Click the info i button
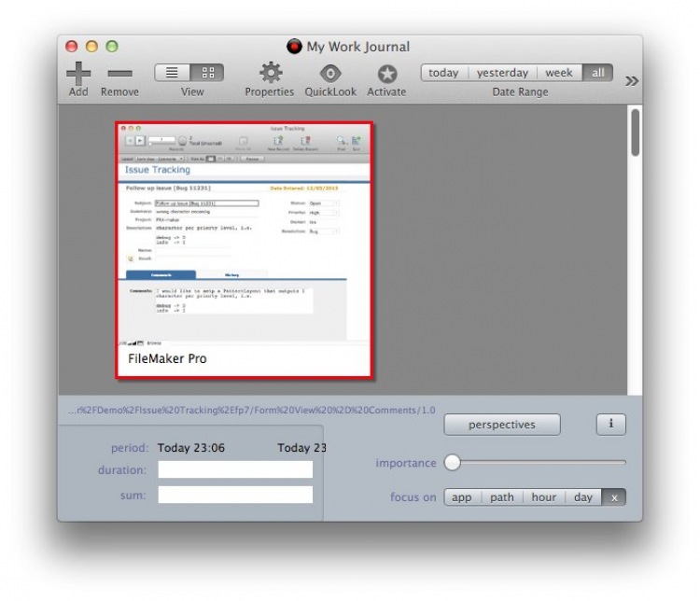Screen dimensions: 700x601 [610, 425]
